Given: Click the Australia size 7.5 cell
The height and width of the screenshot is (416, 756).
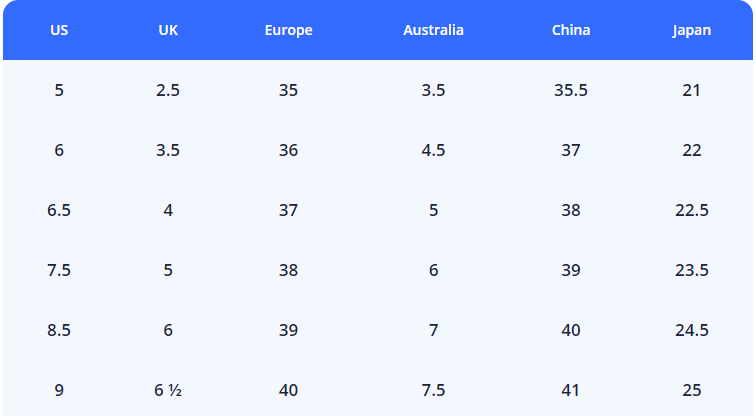Looking at the screenshot, I should tap(433, 390).
